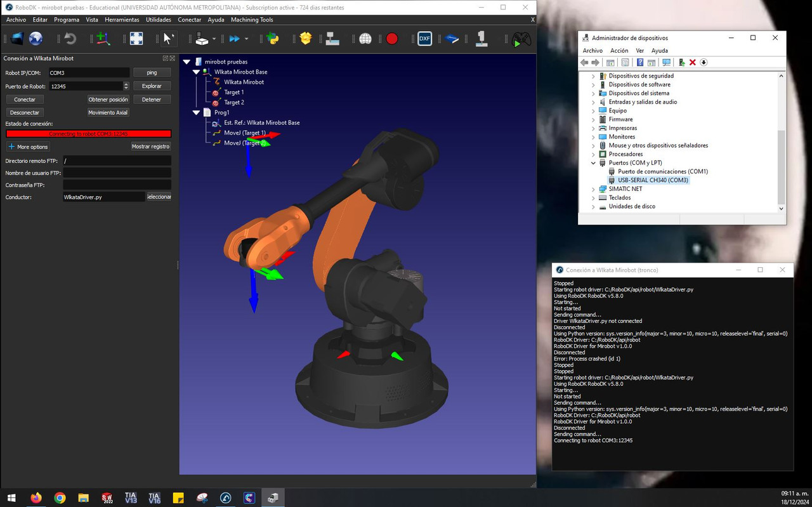Click download arrow circle icon in device manager
The width and height of the screenshot is (812, 507).
(x=704, y=62)
